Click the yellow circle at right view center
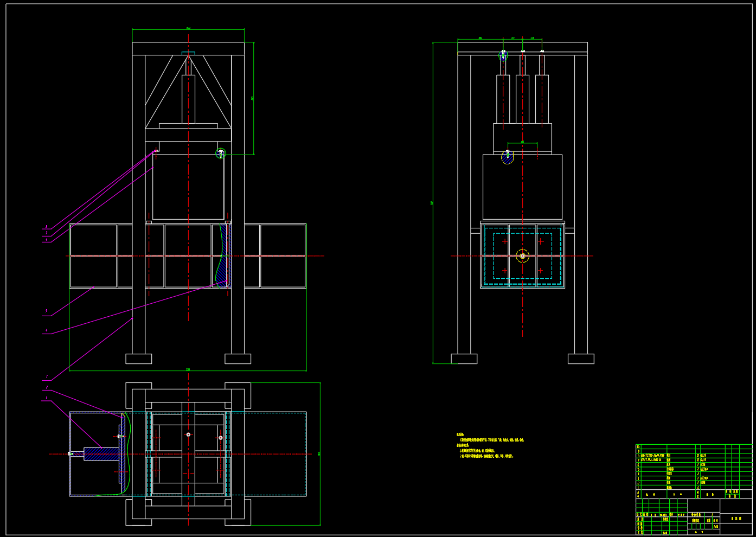Image resolution: width=756 pixels, height=537 pixels. click(522, 256)
